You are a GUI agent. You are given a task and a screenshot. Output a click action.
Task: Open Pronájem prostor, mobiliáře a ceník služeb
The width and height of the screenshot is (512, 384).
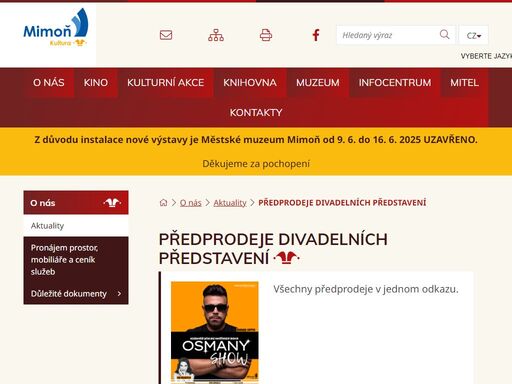pyautogui.click(x=76, y=260)
